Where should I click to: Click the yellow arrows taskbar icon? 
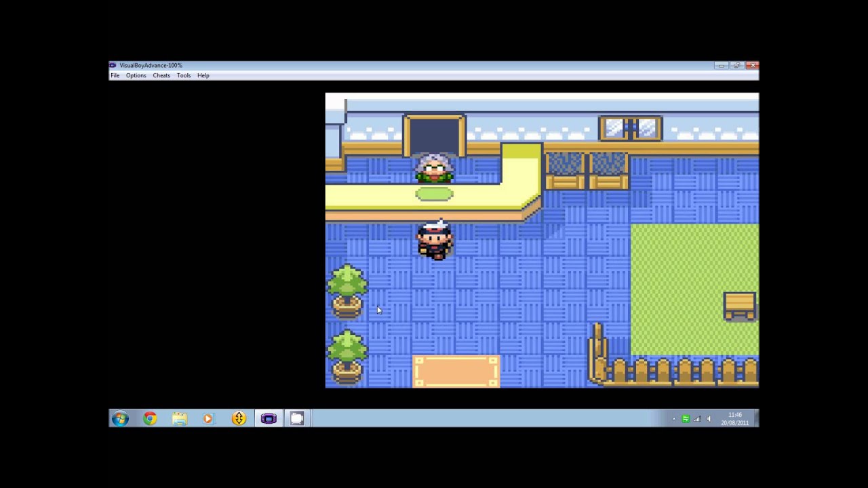click(239, 419)
